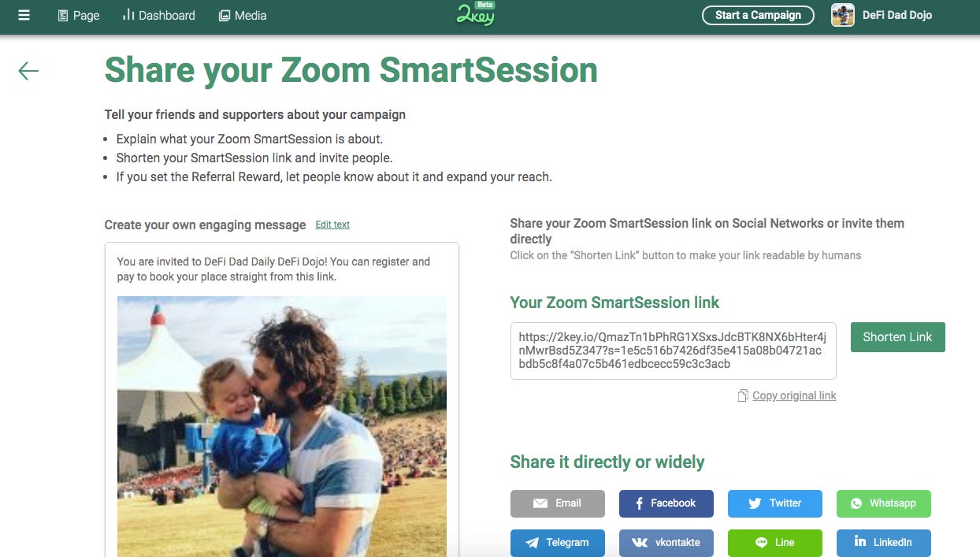Image resolution: width=980 pixels, height=557 pixels.
Task: Go to the Dashboard menu item
Action: [x=159, y=15]
